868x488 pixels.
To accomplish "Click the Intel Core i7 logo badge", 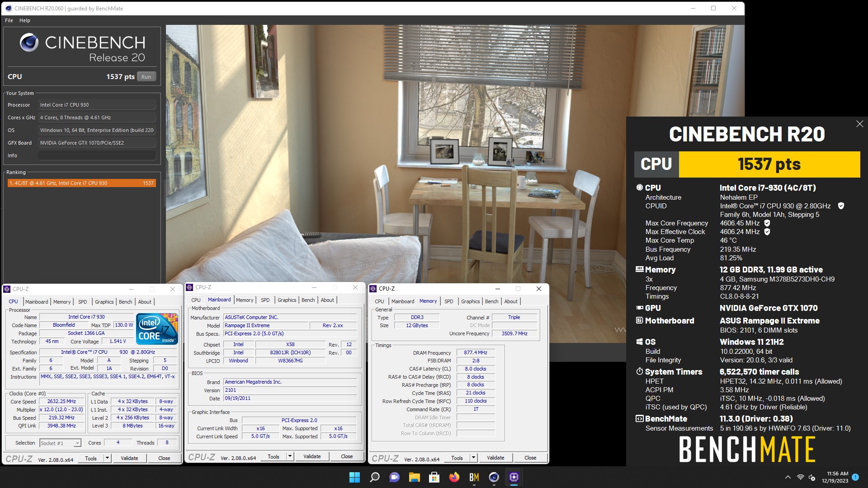I will coord(157,329).
